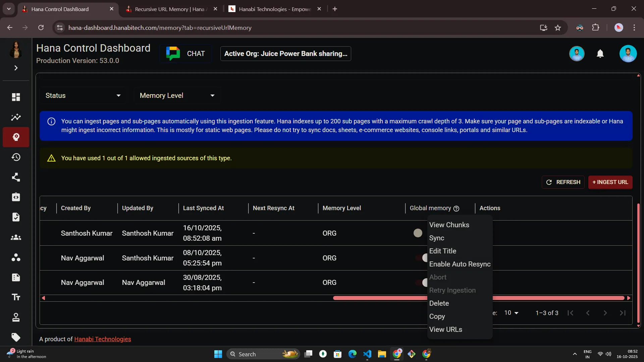This screenshot has height=362, width=644.
Task: Click the tag icon in sidebar
Action: click(x=16, y=337)
